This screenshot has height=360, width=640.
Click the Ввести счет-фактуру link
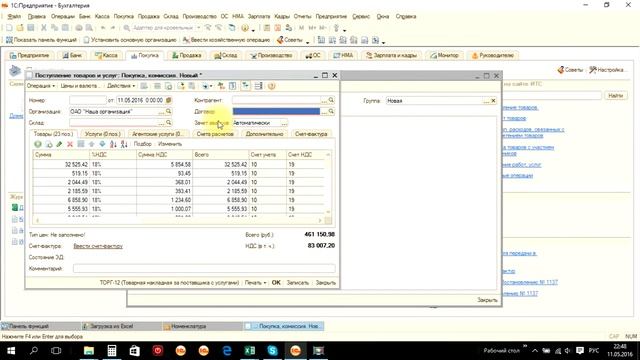coord(98,246)
